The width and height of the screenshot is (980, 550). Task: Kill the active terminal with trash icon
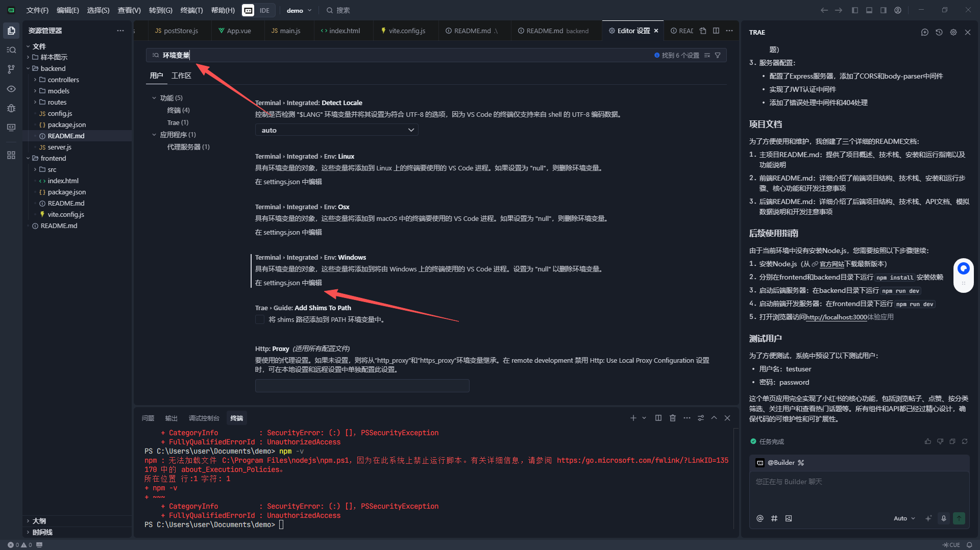click(672, 417)
